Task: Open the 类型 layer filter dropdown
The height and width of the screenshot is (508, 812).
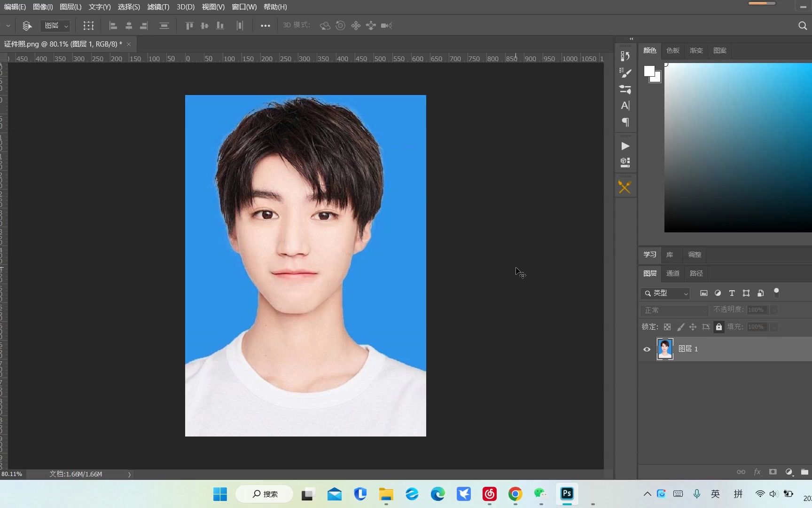Action: click(x=665, y=293)
